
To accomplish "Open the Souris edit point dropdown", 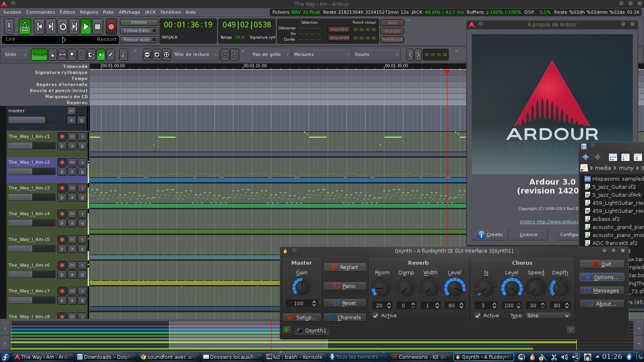I will (x=377, y=55).
